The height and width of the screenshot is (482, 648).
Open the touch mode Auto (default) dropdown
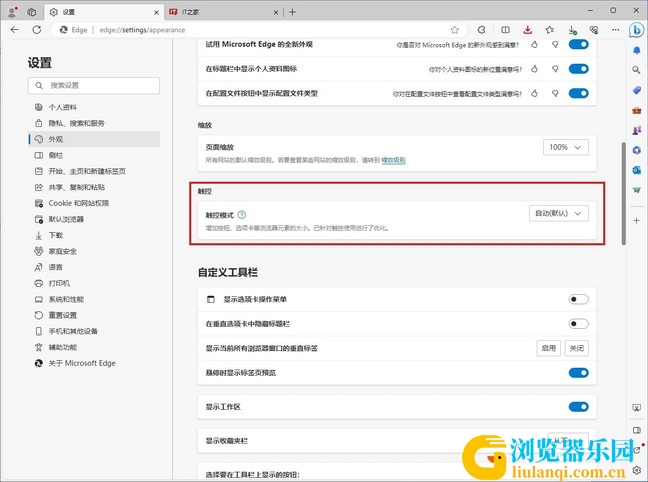click(x=559, y=213)
